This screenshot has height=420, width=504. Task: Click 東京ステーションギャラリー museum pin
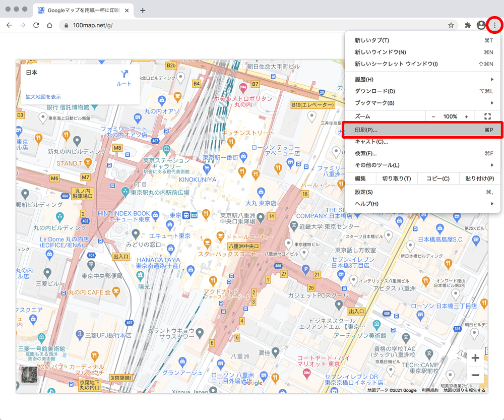click(x=166, y=149)
